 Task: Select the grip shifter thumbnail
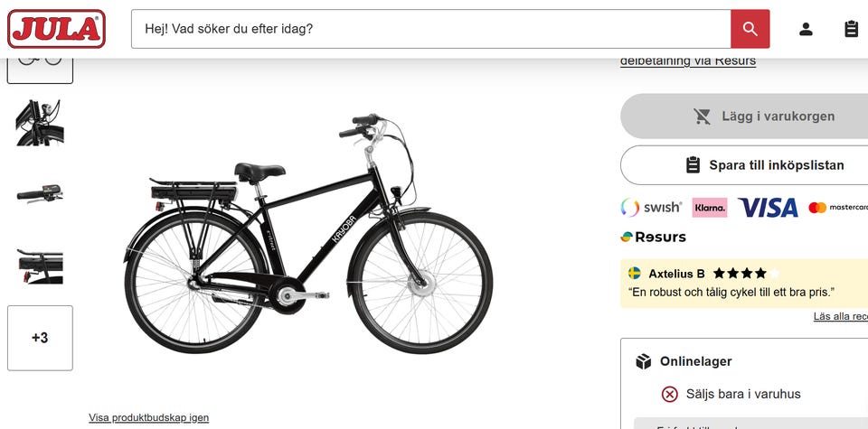click(40, 193)
